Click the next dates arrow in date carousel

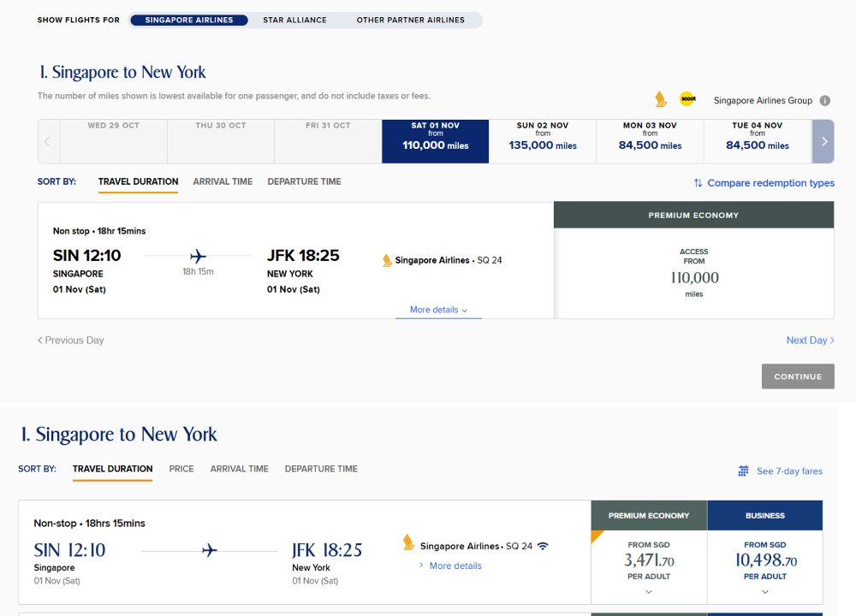[823, 141]
